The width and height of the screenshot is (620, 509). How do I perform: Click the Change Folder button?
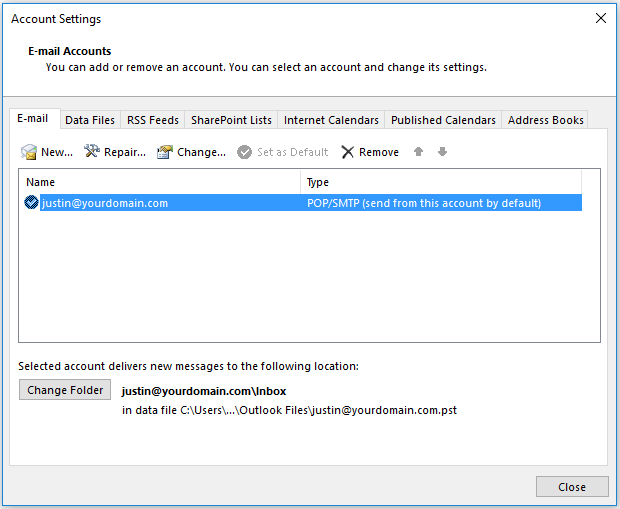tap(65, 390)
